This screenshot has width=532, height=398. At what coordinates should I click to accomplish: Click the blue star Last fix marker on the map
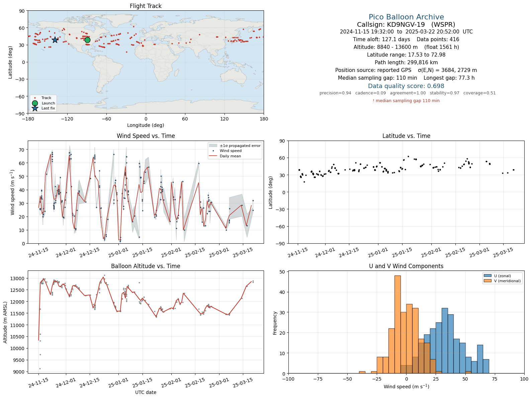tap(55, 40)
